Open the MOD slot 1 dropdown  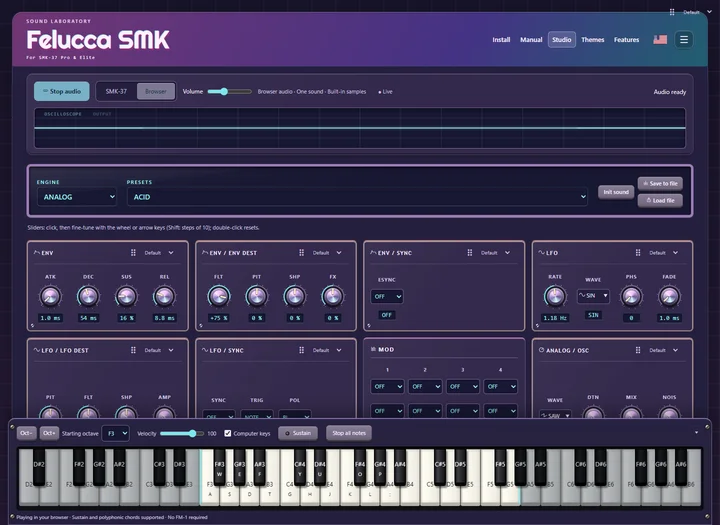pyautogui.click(x=387, y=387)
